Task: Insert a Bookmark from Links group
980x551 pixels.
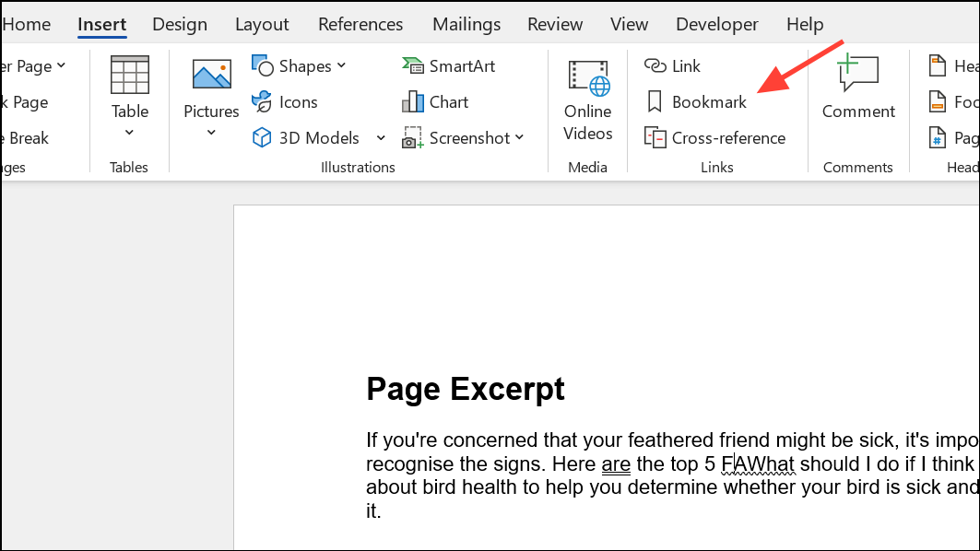Action: tap(696, 102)
